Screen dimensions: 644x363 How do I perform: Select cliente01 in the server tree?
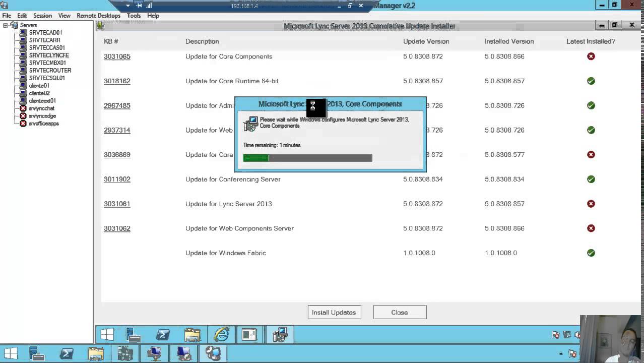[x=39, y=86]
